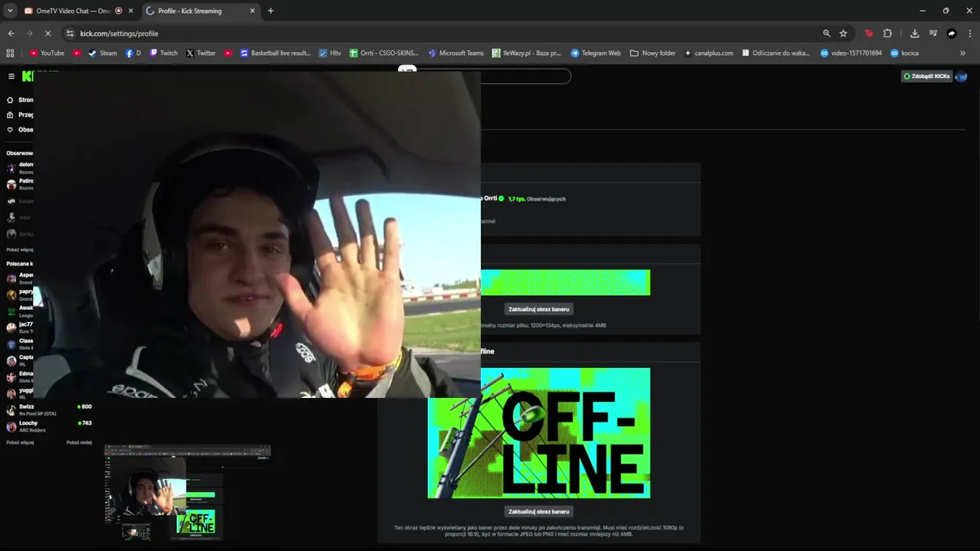Viewport: 980px width, 551px height.
Task: Update offline banner with lower Zaktualizuj obraz baneru
Action: (539, 511)
